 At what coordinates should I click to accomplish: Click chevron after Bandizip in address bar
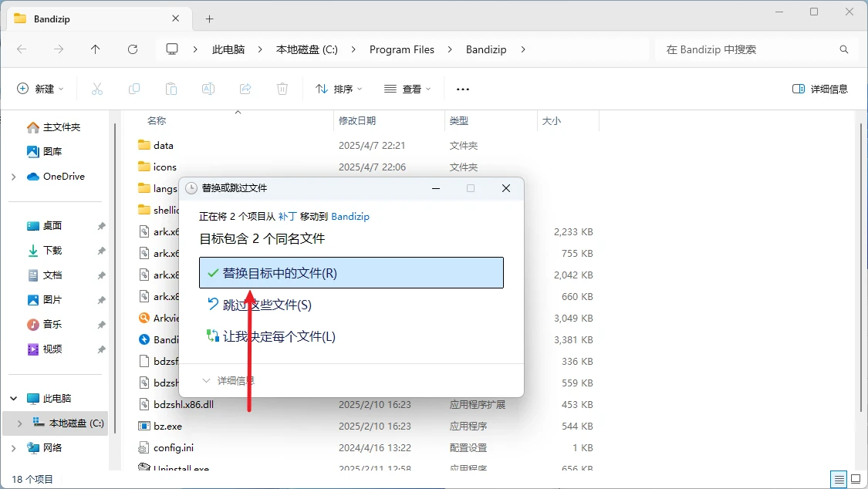point(523,49)
